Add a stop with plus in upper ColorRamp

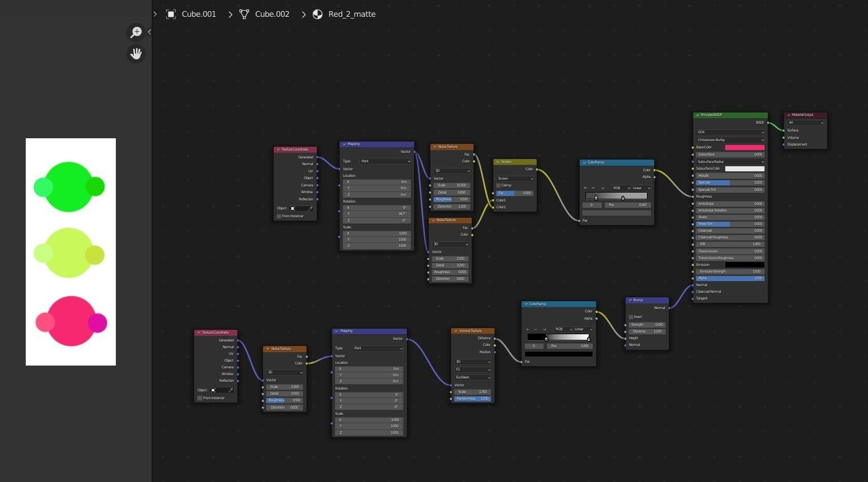585,188
